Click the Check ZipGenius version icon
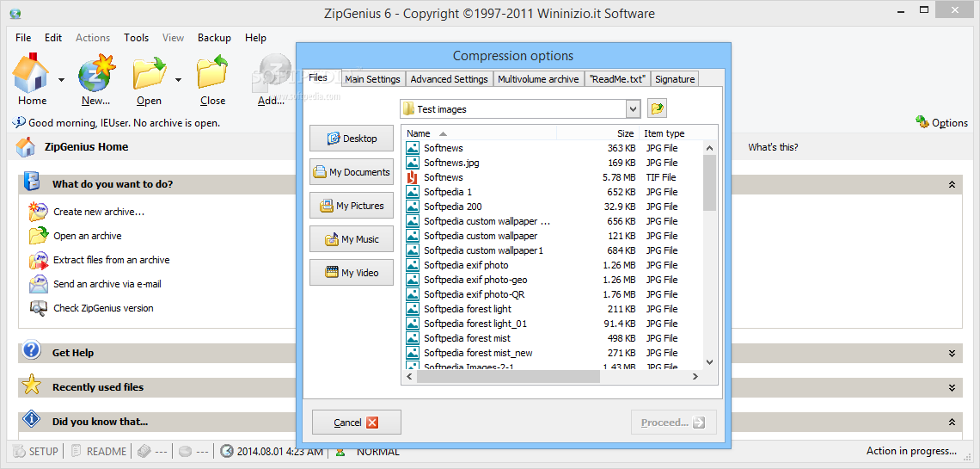Viewport: 980px width, 469px height. tap(38, 308)
